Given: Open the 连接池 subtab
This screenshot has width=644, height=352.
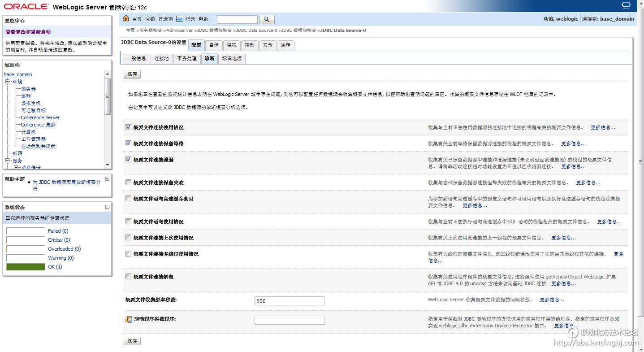Looking at the screenshot, I should click(x=161, y=58).
